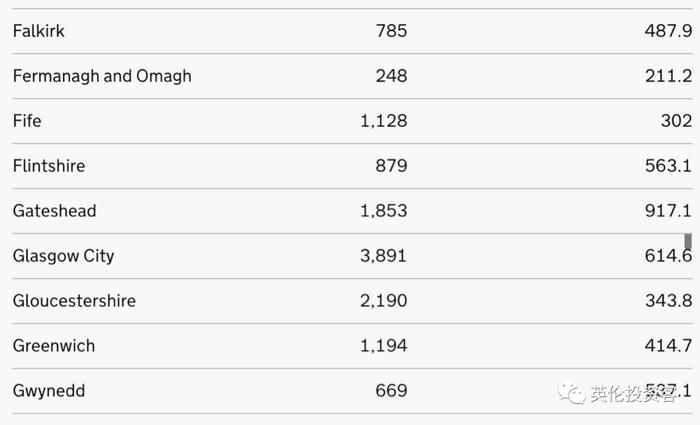This screenshot has width=700, height=425.
Task: Select the Gloucestershire area name
Action: (x=74, y=300)
